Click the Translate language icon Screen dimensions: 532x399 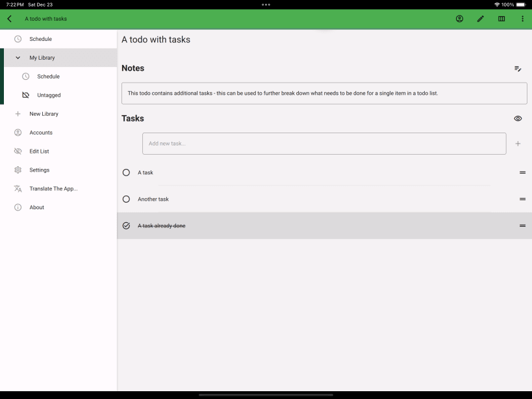point(18,188)
